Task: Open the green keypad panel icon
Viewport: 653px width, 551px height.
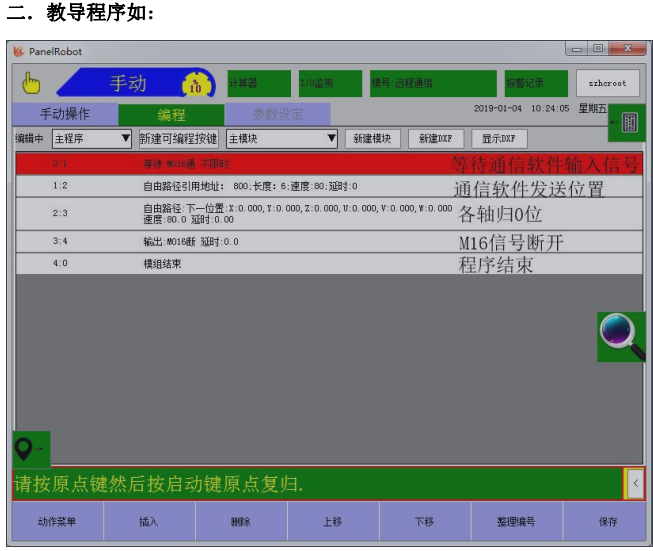Action: tap(629, 121)
